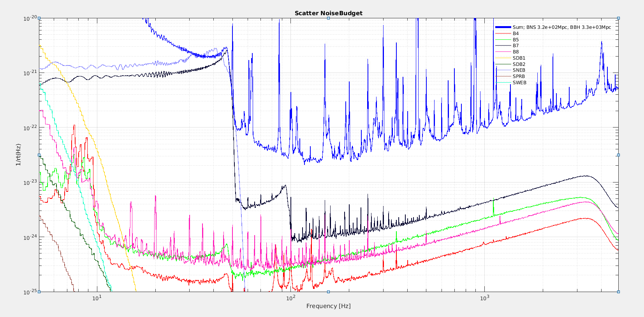Click the bottom-right axes selection handle
The width and height of the screenshot is (644, 317).
618,292
